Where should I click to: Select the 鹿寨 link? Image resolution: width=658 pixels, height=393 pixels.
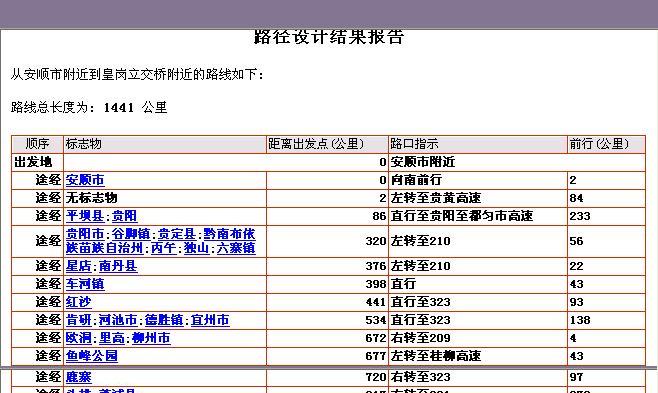click(x=78, y=377)
